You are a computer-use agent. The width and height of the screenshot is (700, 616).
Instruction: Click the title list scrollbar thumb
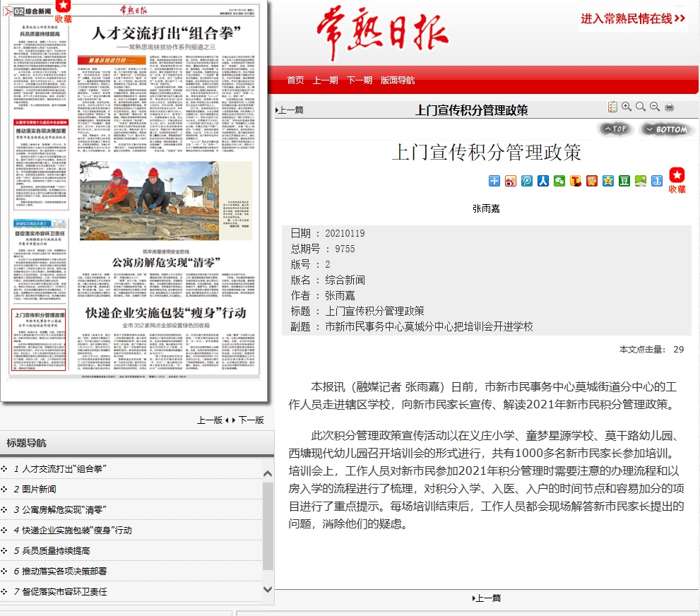268,526
